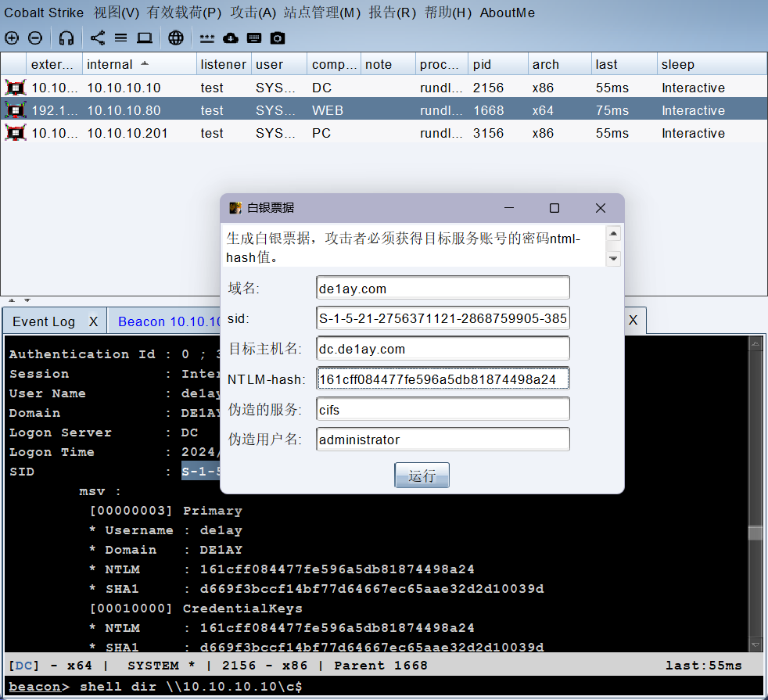
Task: Click dialog description scroll down arrow
Action: [613, 258]
